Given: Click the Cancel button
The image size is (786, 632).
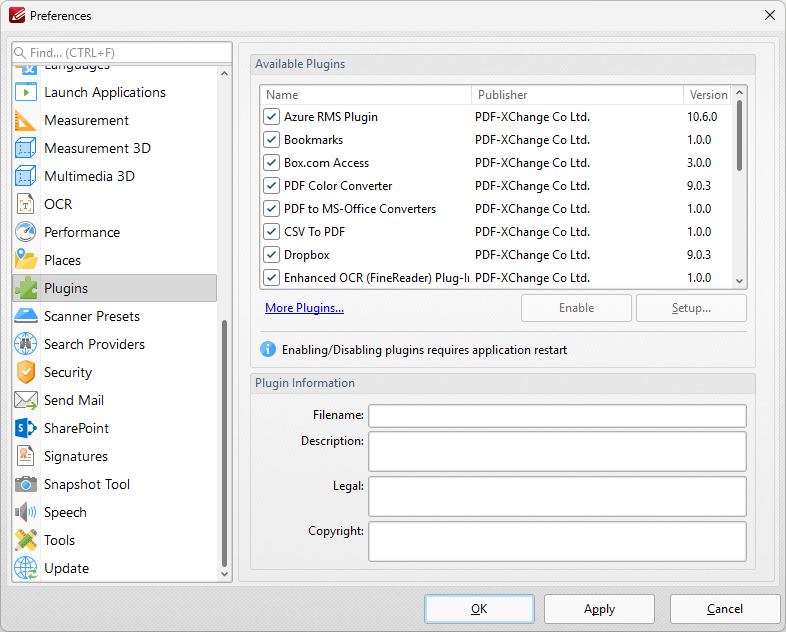Looking at the screenshot, I should point(725,609).
